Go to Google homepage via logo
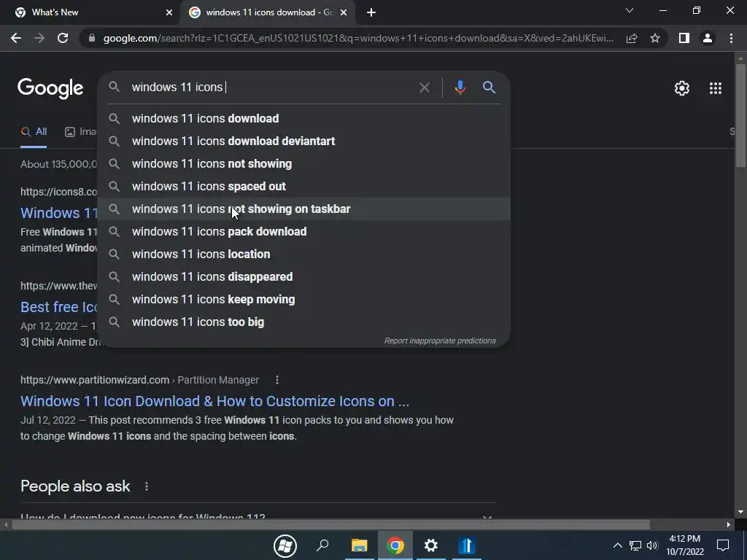747x560 pixels. coord(50,88)
